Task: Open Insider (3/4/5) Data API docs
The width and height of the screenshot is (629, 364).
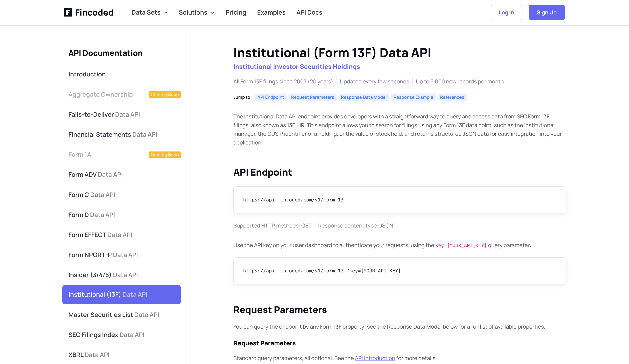Action: 103,275
